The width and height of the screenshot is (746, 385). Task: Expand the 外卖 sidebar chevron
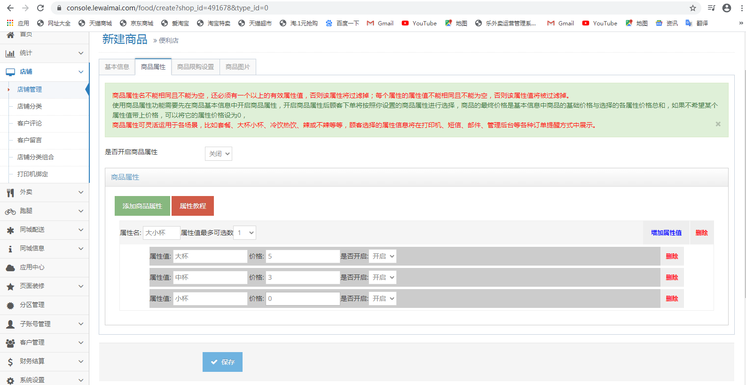pyautogui.click(x=81, y=192)
